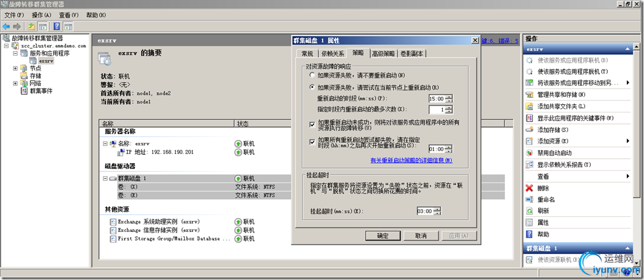Toggle the action pane toolbar icon
The width and height of the screenshot is (644, 280).
pyautogui.click(x=68, y=27)
